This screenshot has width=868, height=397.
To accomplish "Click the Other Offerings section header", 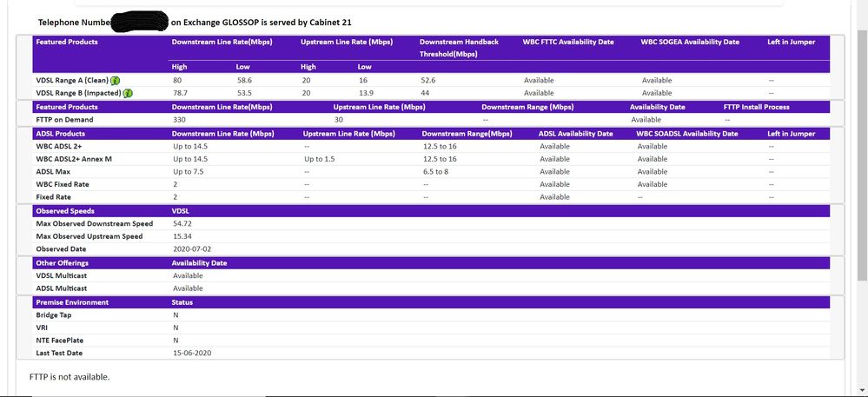I will click(62, 262).
